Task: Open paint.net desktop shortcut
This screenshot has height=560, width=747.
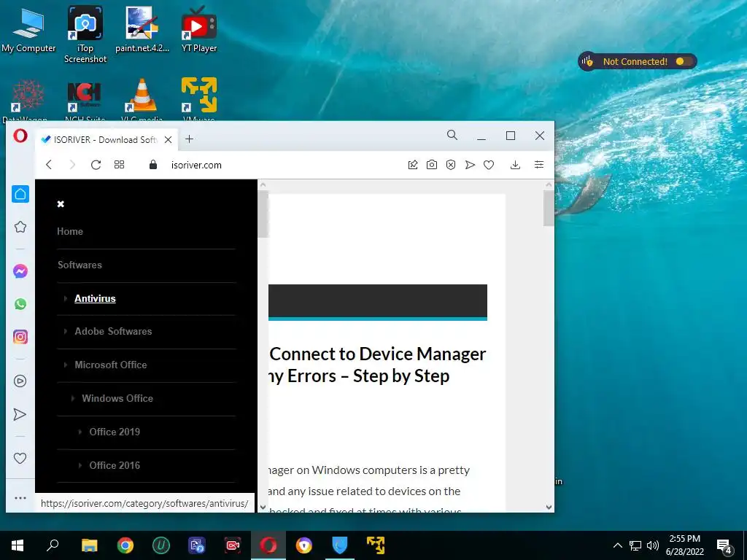Action: [x=142, y=30]
